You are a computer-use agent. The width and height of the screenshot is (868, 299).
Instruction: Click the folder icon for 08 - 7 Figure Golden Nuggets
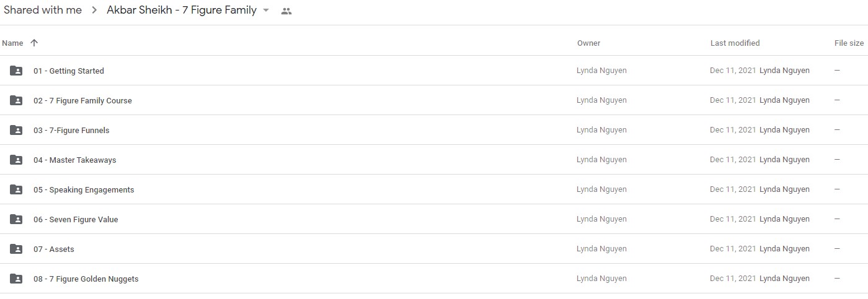[16, 279]
